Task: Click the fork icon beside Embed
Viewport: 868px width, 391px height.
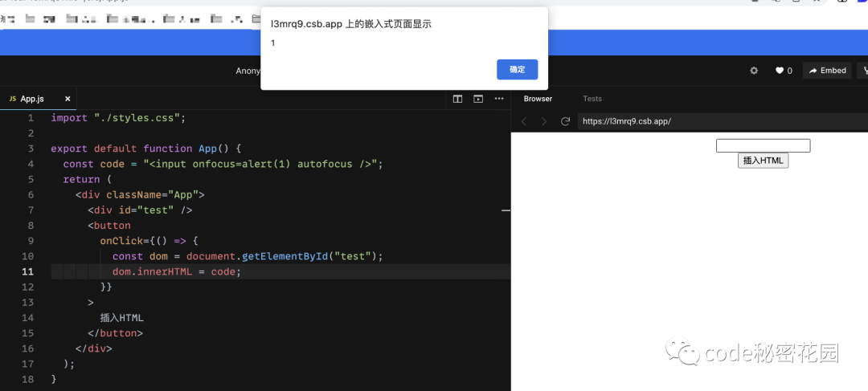Action: pyautogui.click(x=865, y=71)
